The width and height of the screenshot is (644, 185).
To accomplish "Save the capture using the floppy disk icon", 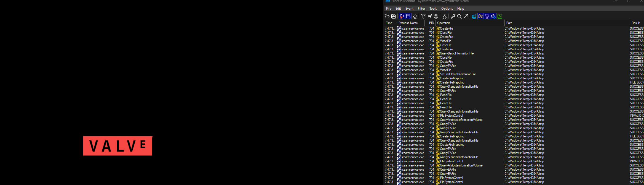I will (394, 16).
